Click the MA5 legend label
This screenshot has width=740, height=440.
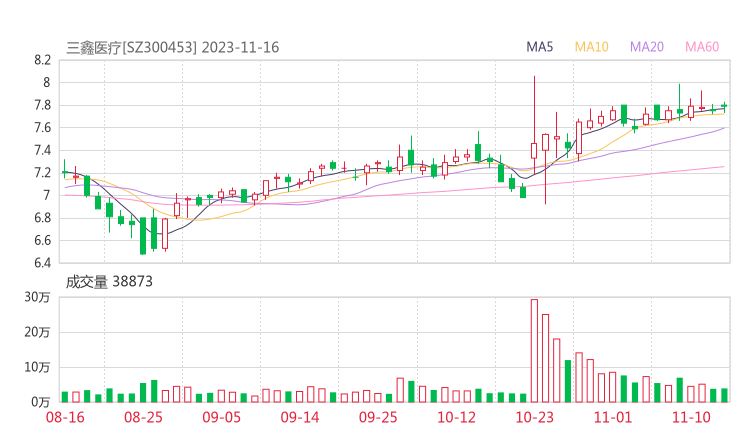click(x=539, y=47)
